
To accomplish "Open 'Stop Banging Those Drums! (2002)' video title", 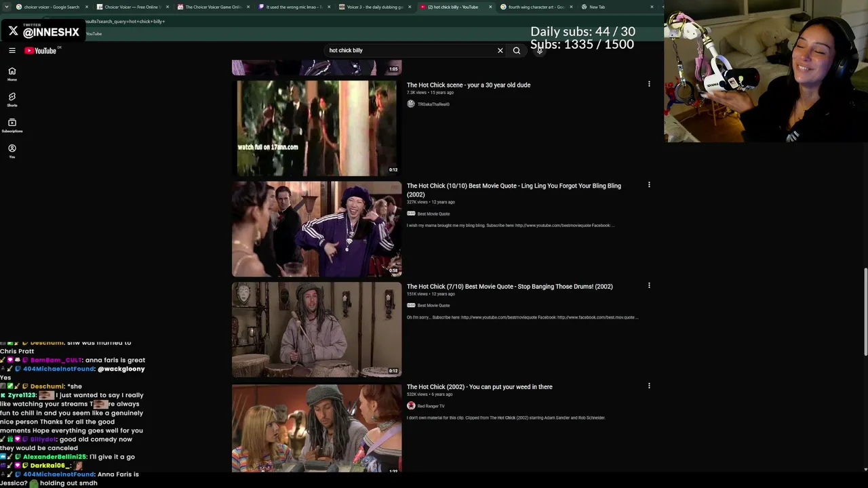I will point(509,286).
